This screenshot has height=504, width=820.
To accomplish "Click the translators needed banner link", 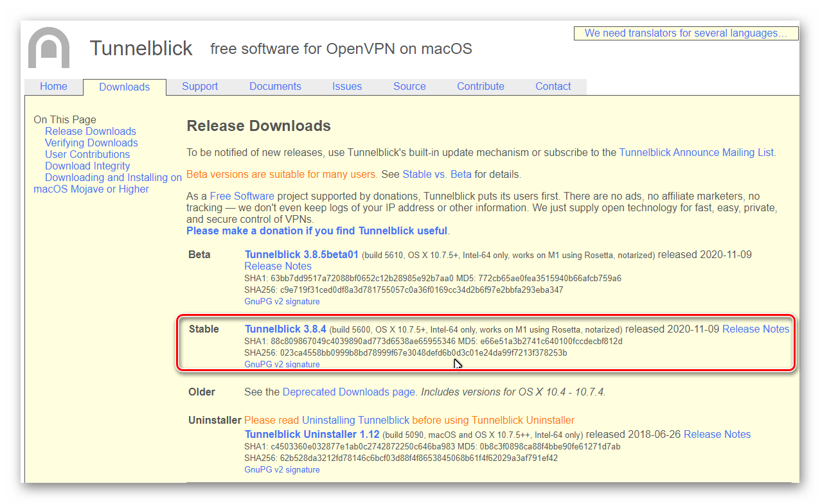I will [x=685, y=33].
